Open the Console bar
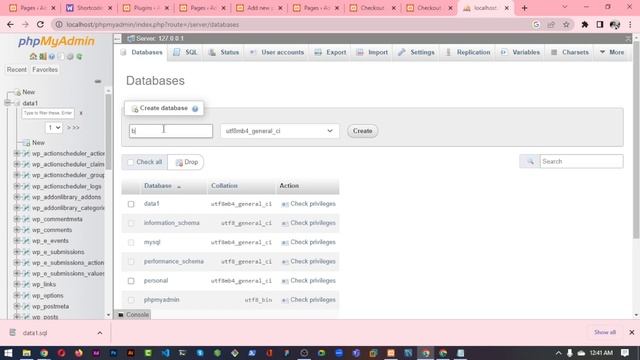 pyautogui.click(x=133, y=315)
